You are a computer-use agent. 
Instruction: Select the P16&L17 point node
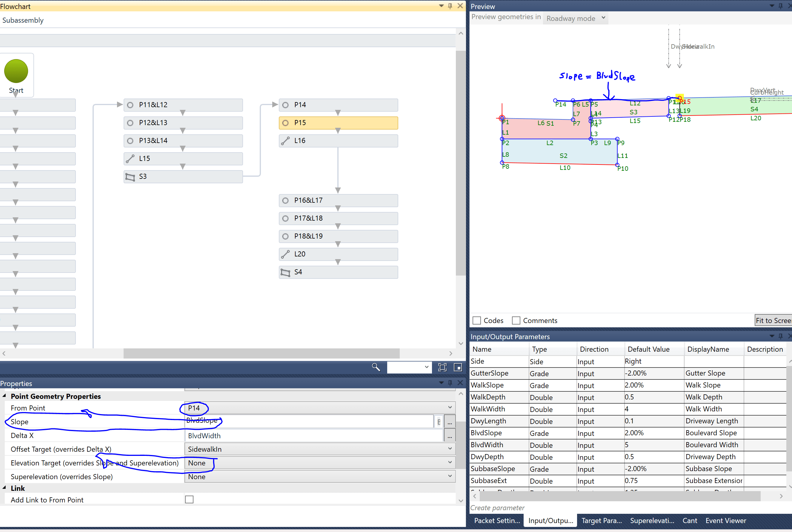coord(338,200)
